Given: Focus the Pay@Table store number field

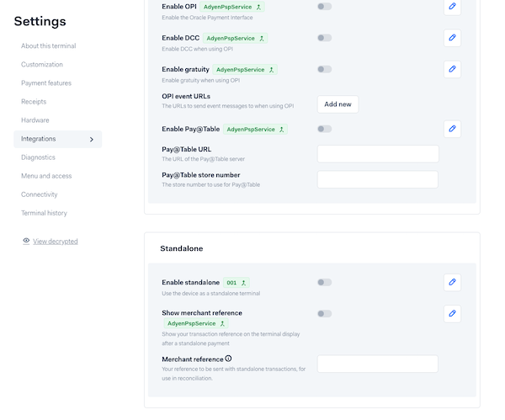Looking at the screenshot, I should pos(378,179).
